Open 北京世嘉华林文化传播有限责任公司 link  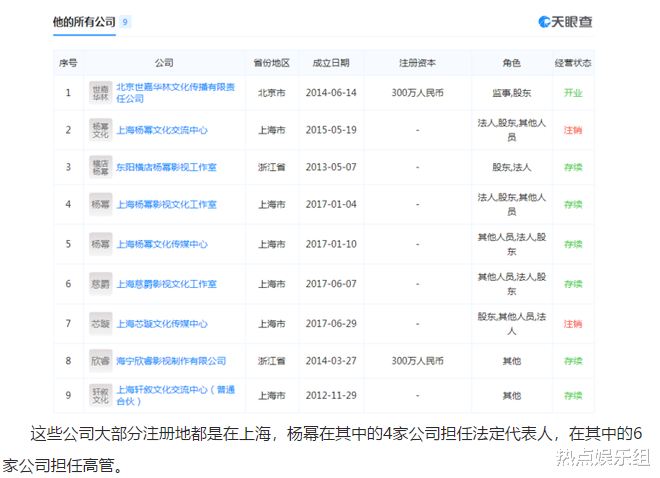[x=176, y=93]
